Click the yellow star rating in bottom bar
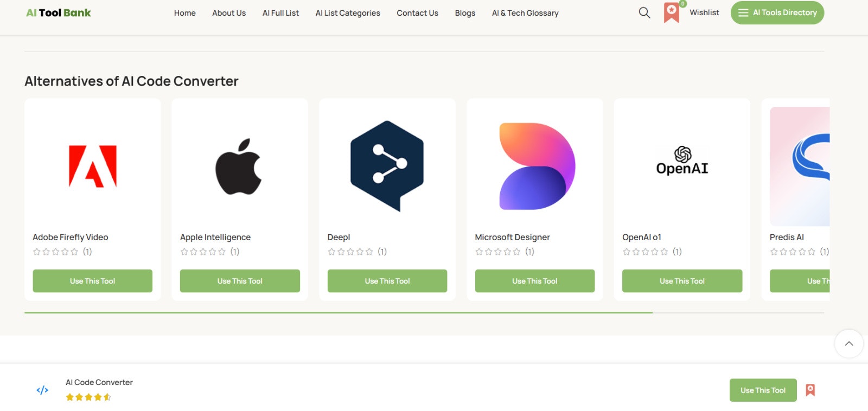Image resolution: width=868 pixels, height=411 pixels. (x=88, y=397)
